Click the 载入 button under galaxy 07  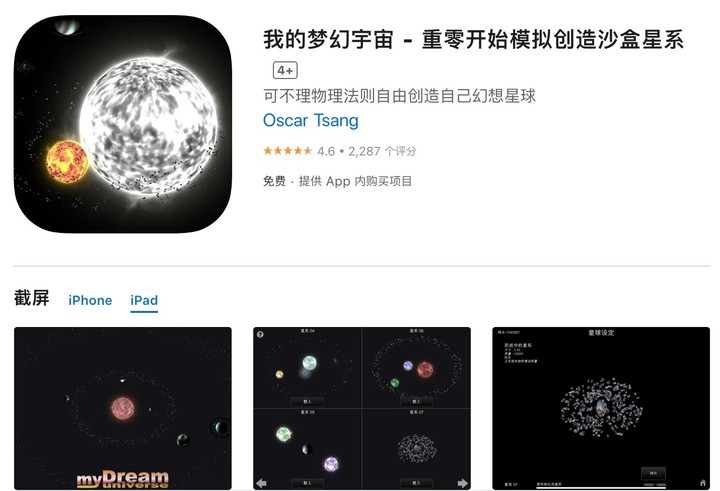pyautogui.click(x=416, y=483)
